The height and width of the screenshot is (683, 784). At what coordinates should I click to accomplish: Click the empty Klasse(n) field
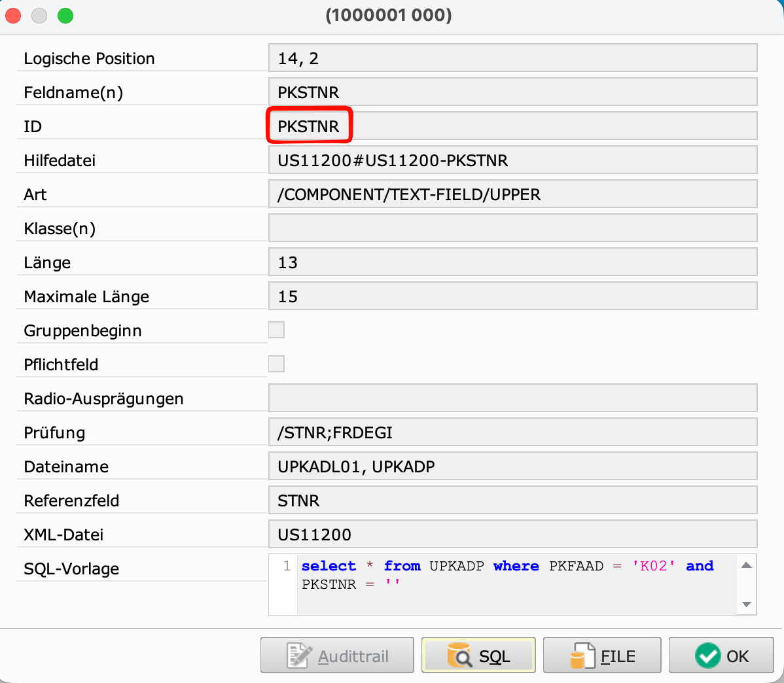coord(512,228)
